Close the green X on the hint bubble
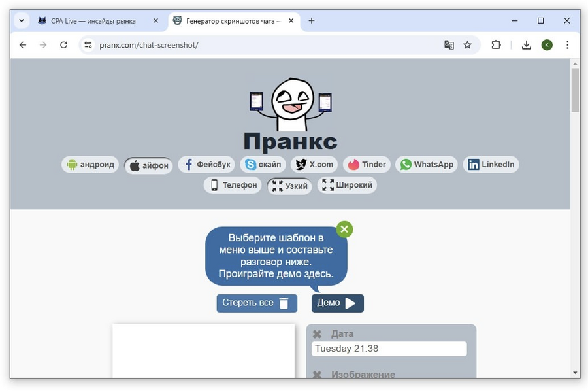 click(x=344, y=229)
